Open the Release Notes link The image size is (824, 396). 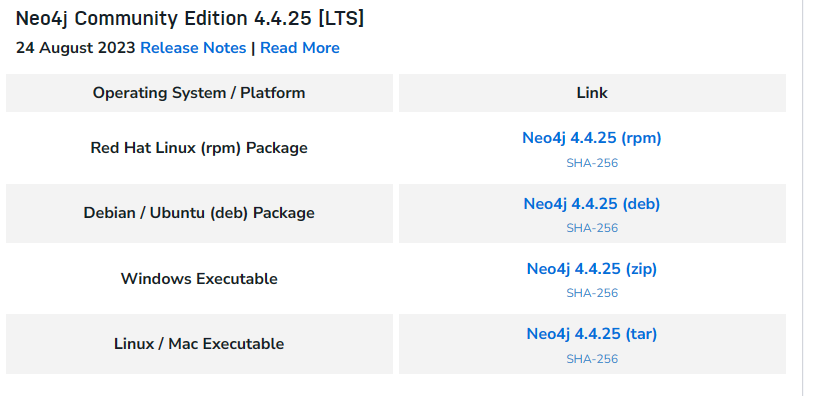pos(193,48)
